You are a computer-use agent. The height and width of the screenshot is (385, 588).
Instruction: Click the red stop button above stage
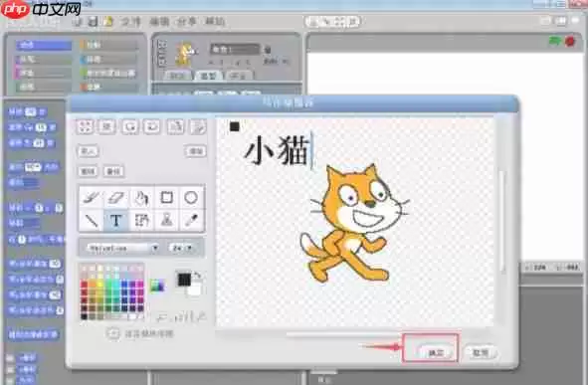[x=570, y=41]
